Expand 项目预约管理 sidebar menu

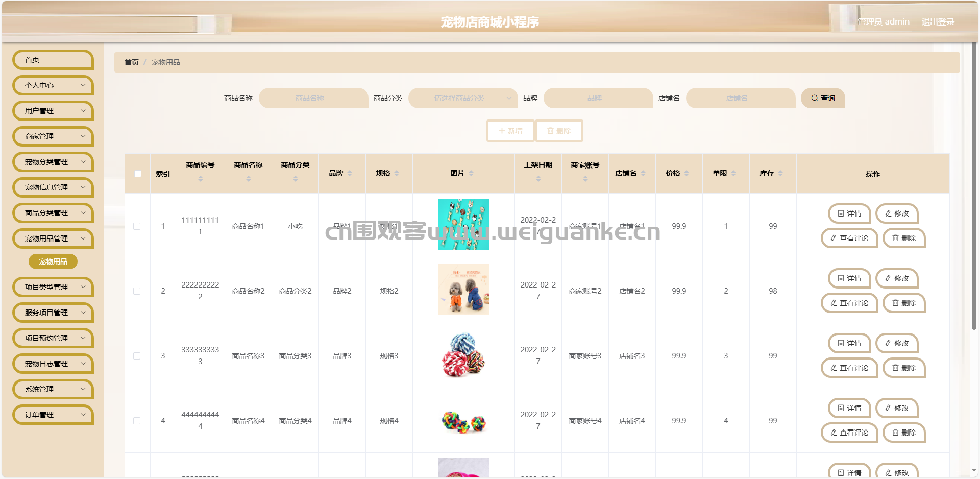53,338
